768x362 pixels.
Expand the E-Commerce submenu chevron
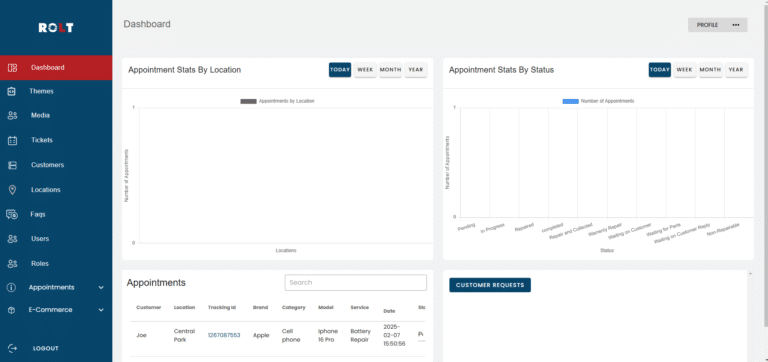point(101,310)
